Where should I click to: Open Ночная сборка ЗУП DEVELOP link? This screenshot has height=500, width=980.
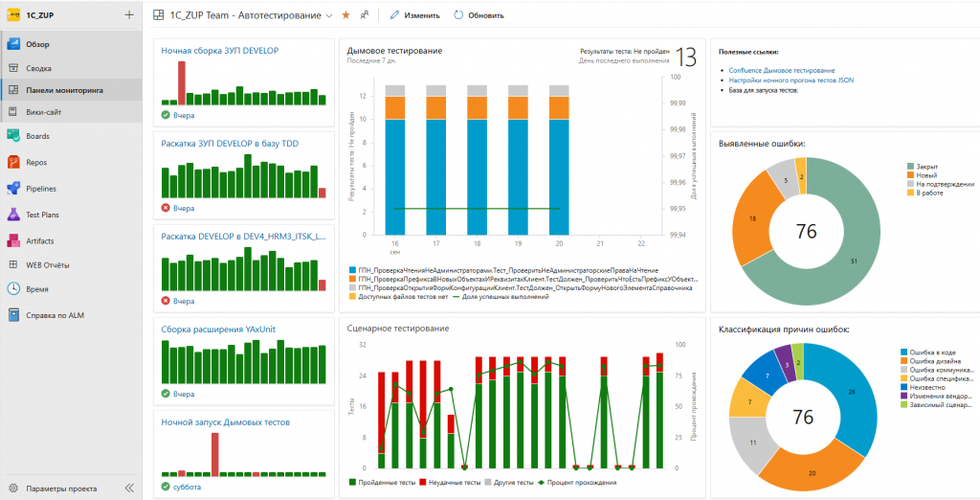(220, 51)
